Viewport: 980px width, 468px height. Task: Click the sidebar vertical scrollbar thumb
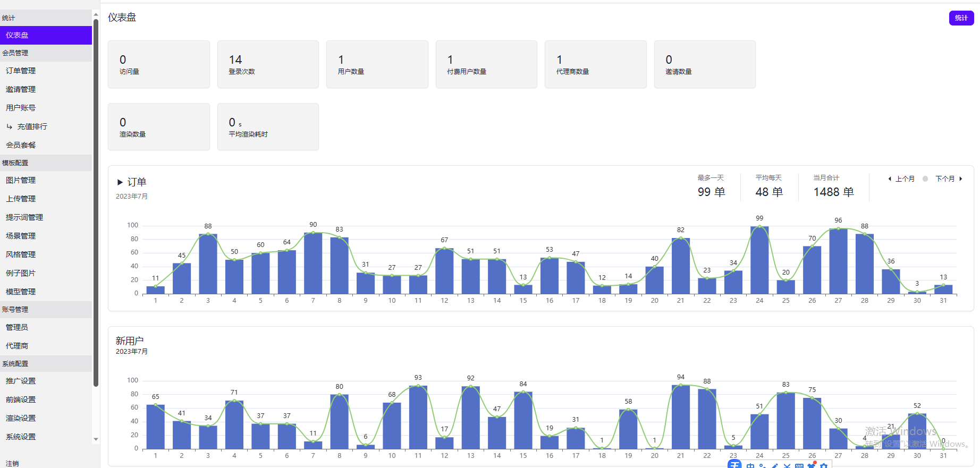[x=96, y=202]
